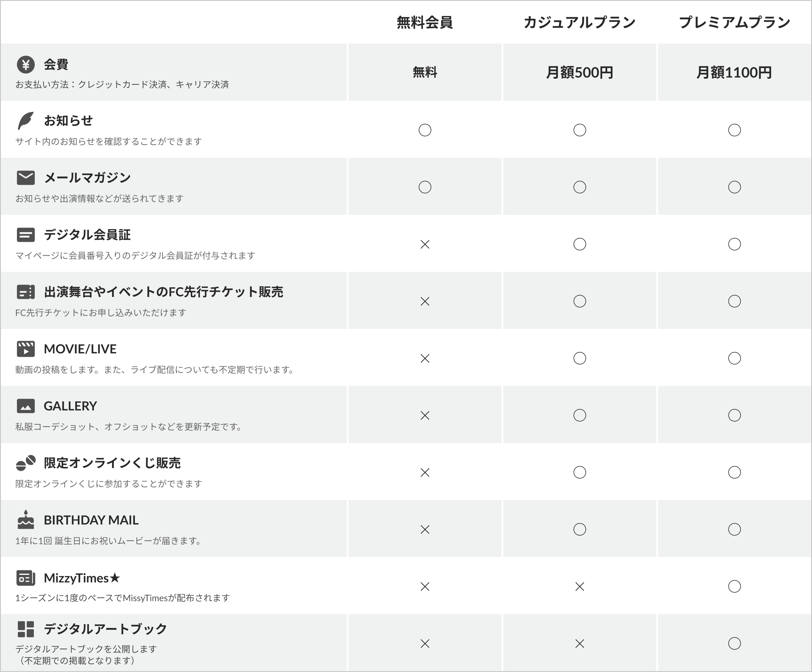Click the envelope icon for メールマガジン
Screen dimensions: 812x672
(x=26, y=178)
